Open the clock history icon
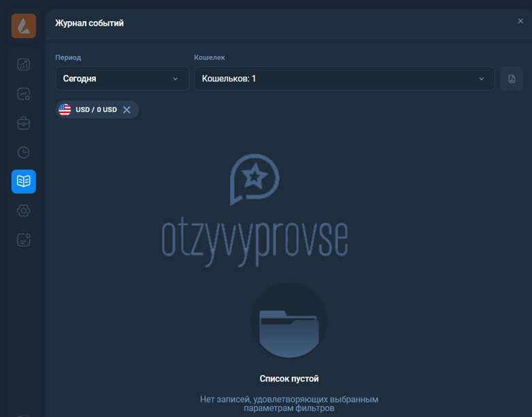 point(23,152)
